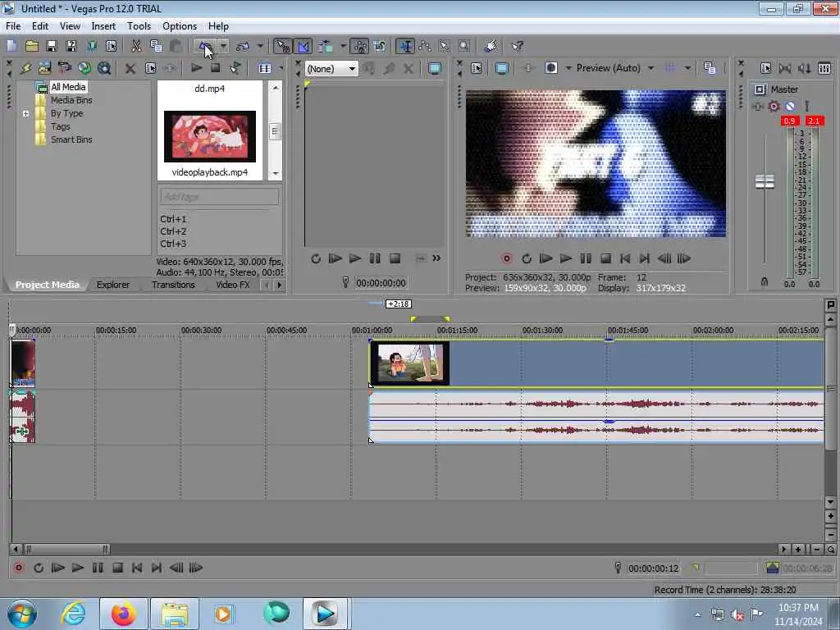The width and height of the screenshot is (840, 630).
Task: Open Project Media Views dropdown arrow
Action: point(281,68)
